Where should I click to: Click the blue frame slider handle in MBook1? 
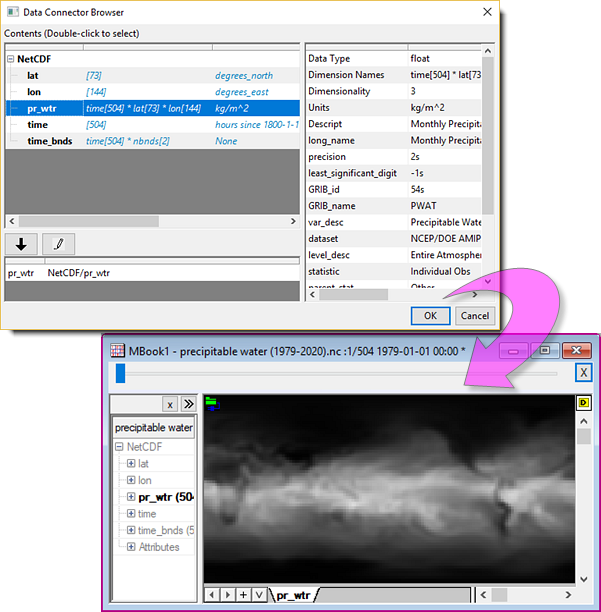(x=121, y=373)
